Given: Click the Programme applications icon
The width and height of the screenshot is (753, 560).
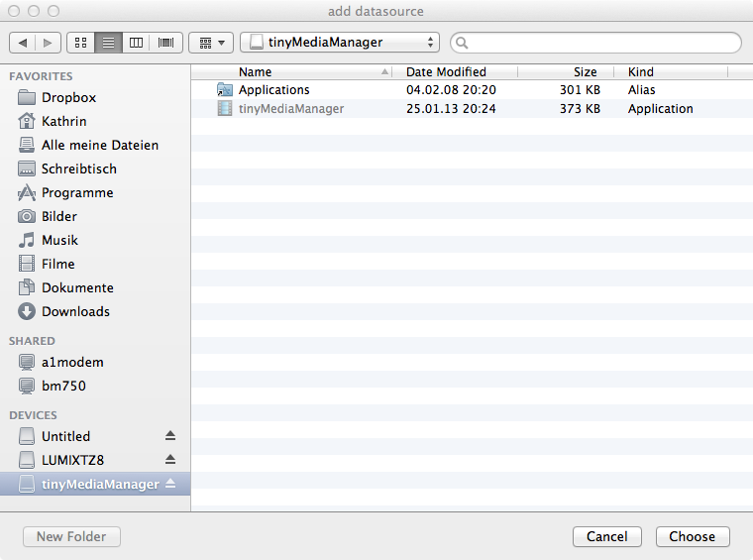Looking at the screenshot, I should (x=27, y=192).
